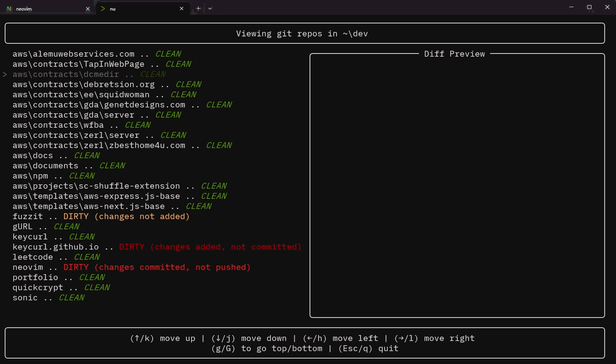This screenshot has height=364, width=616.
Task: Maximize the terminal window
Action: (589, 7)
